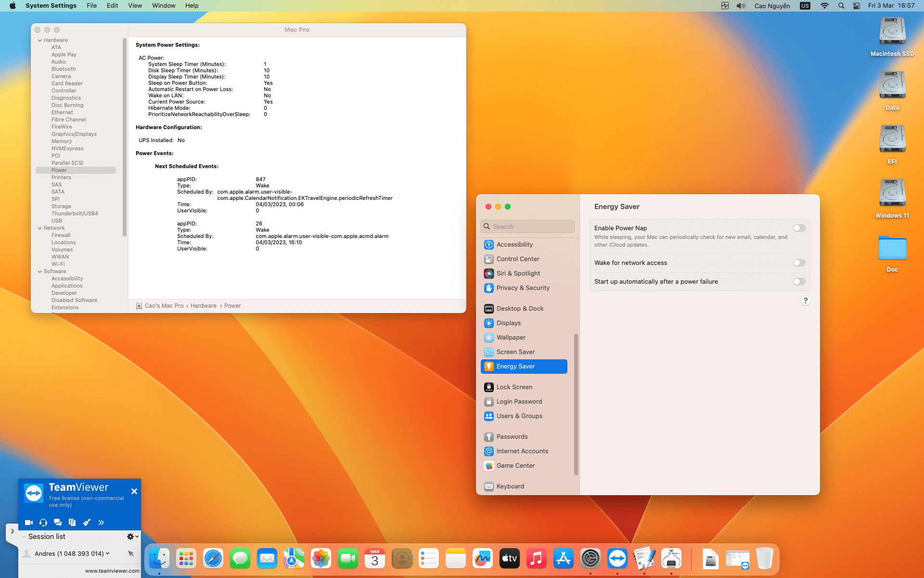Toggle Start up automatically after power failure

tap(799, 282)
